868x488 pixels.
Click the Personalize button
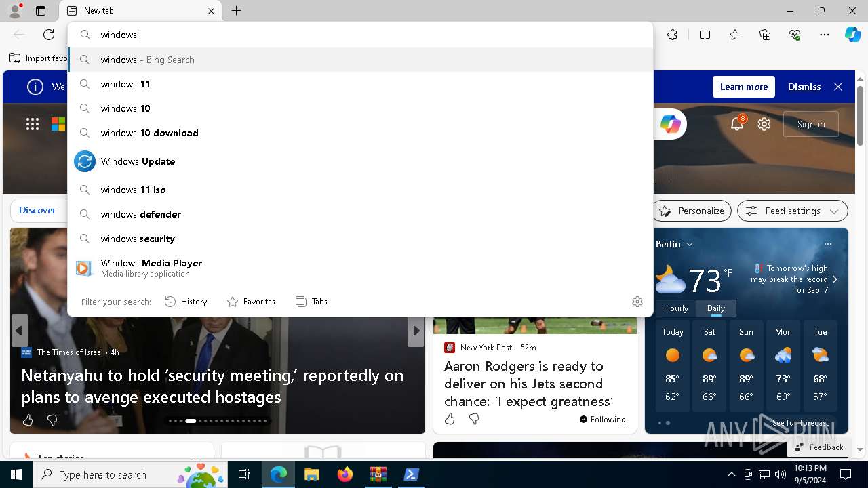point(692,211)
